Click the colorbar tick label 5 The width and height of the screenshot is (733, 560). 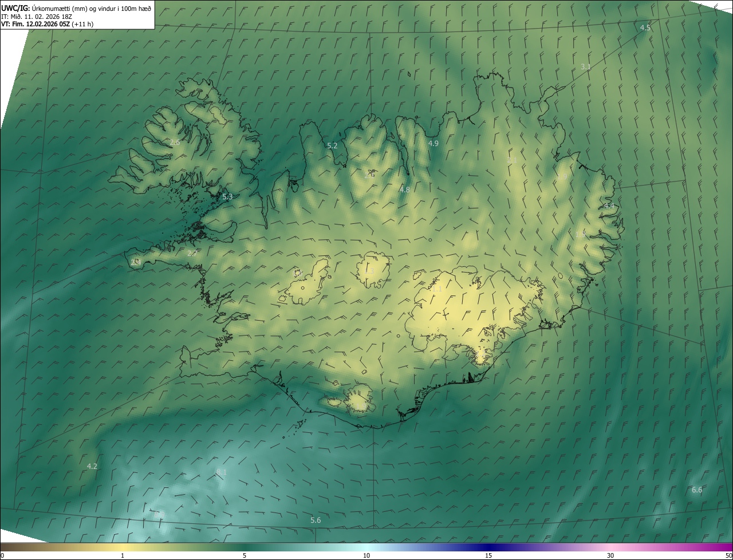[245, 555]
